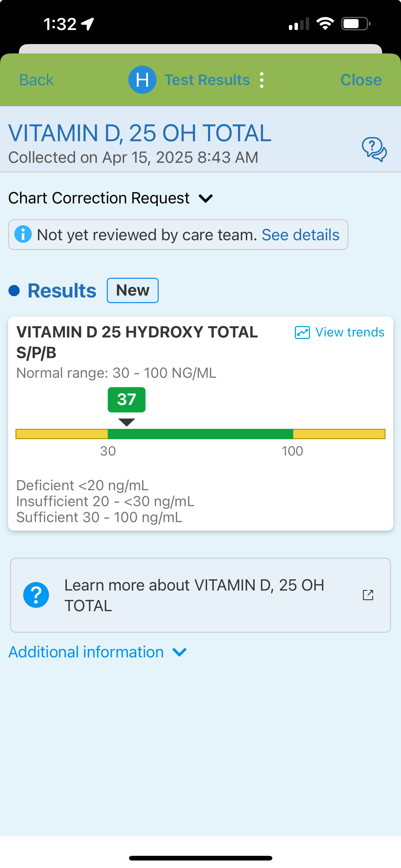Open the See details link

300,235
